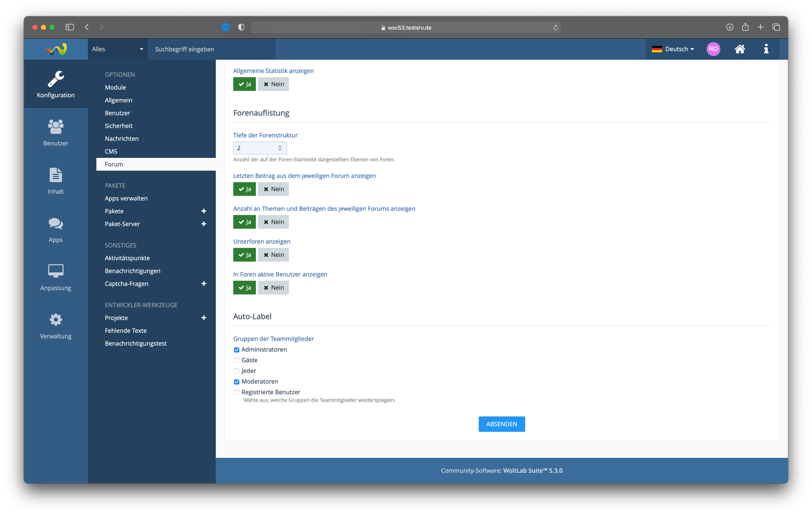Click the ABSENDEN submit button
This screenshot has width=812, height=515.
[x=502, y=424]
